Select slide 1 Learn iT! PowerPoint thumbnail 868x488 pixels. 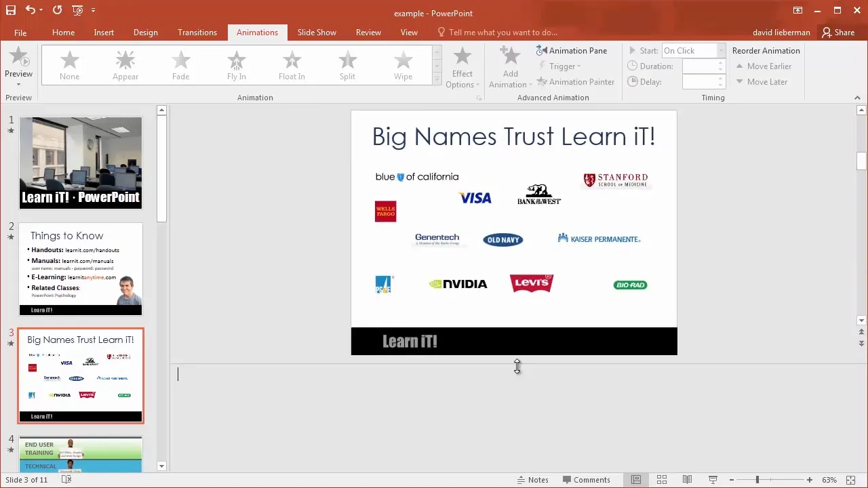click(x=81, y=163)
